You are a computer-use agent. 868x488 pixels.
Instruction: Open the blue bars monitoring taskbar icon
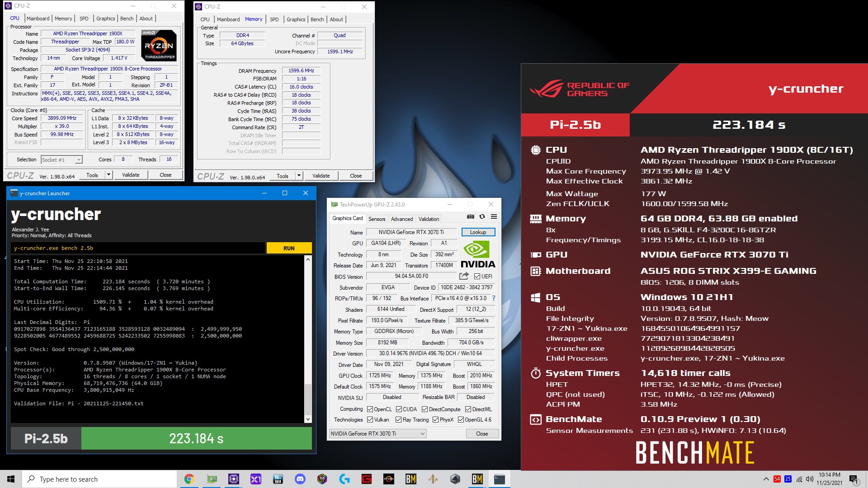tap(278, 479)
